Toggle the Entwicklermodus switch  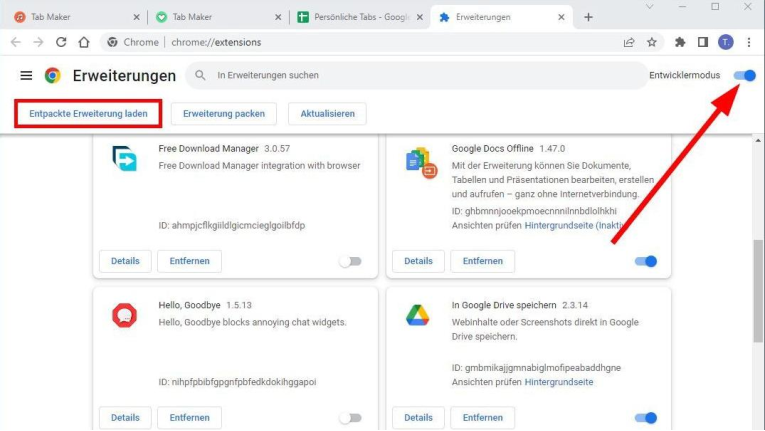745,76
